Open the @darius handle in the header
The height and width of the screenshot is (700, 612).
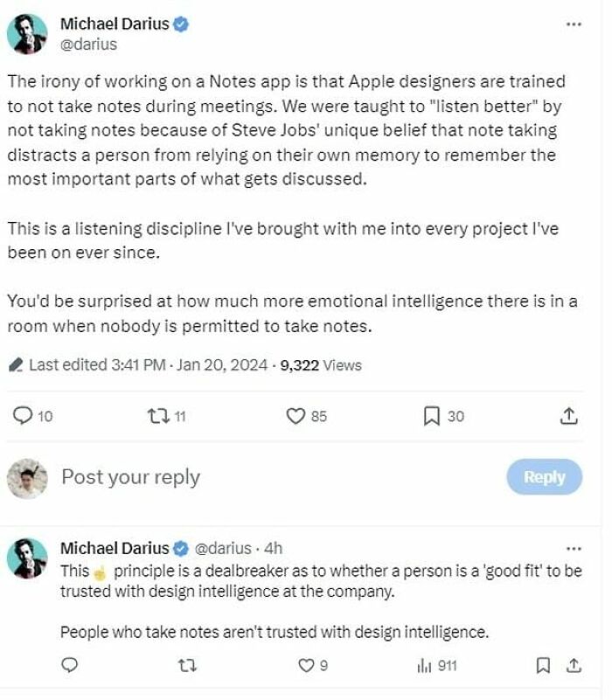click(x=88, y=44)
